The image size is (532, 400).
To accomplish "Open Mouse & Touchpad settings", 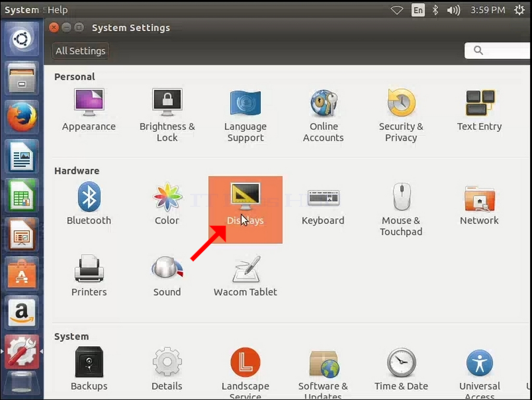I will pos(401,209).
